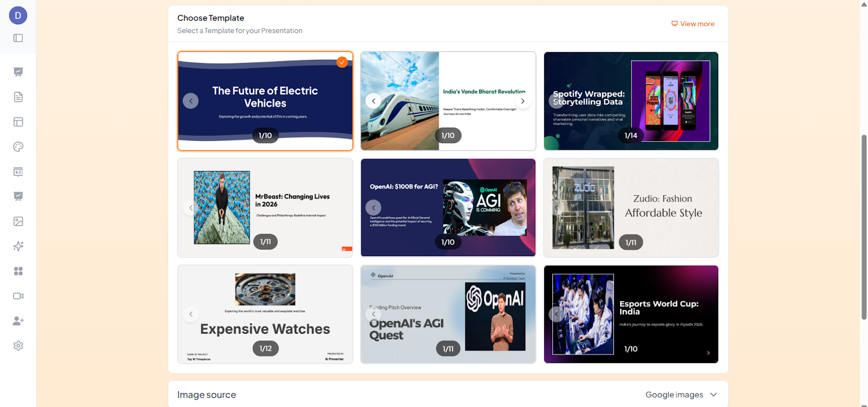Select the Expensive Watches template
Image resolution: width=868 pixels, height=407 pixels.
(265, 314)
